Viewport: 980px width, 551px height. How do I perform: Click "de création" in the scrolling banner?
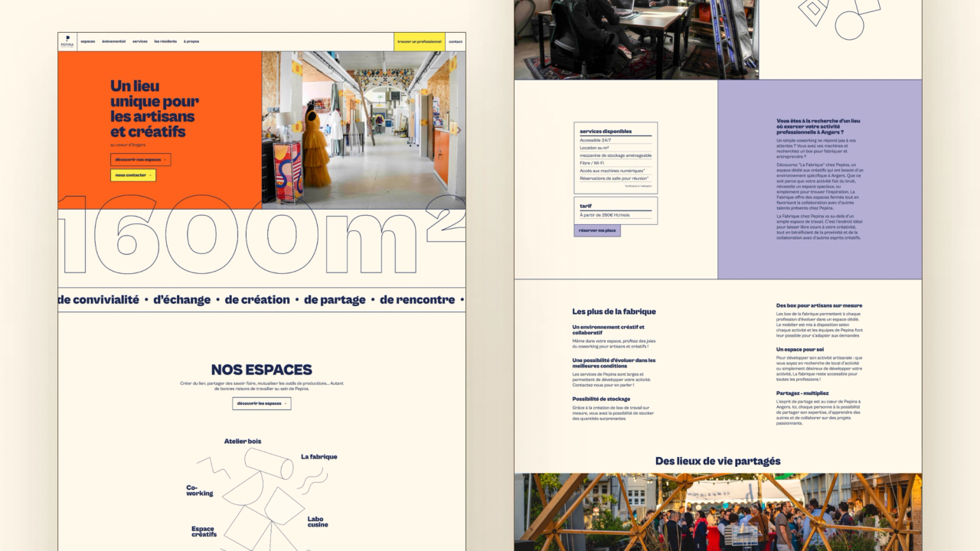coord(257,300)
